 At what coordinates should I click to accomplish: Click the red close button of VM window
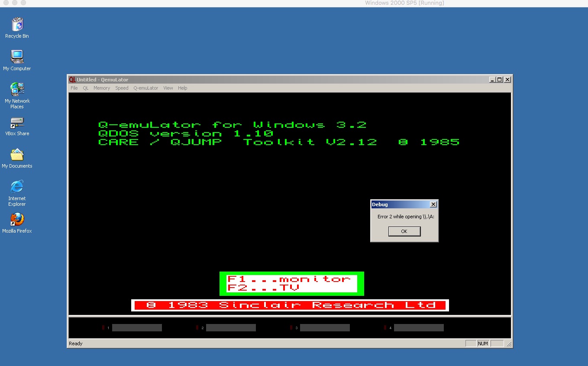tap(6, 3)
